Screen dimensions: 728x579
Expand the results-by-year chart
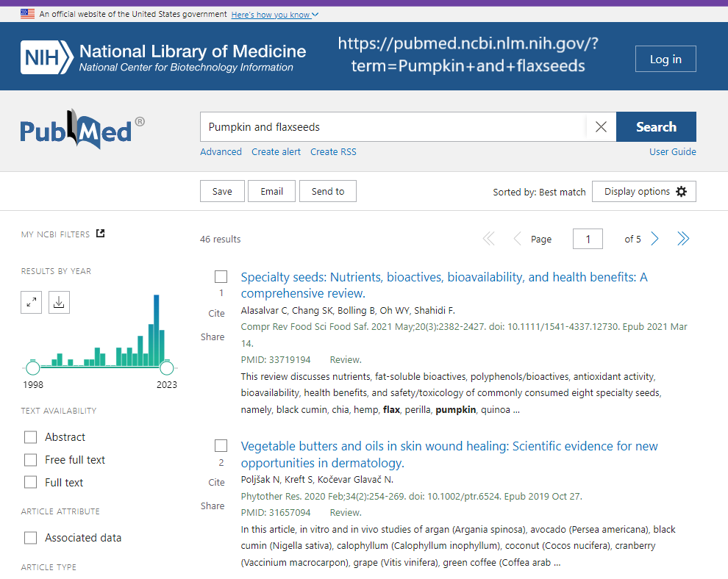click(31, 303)
